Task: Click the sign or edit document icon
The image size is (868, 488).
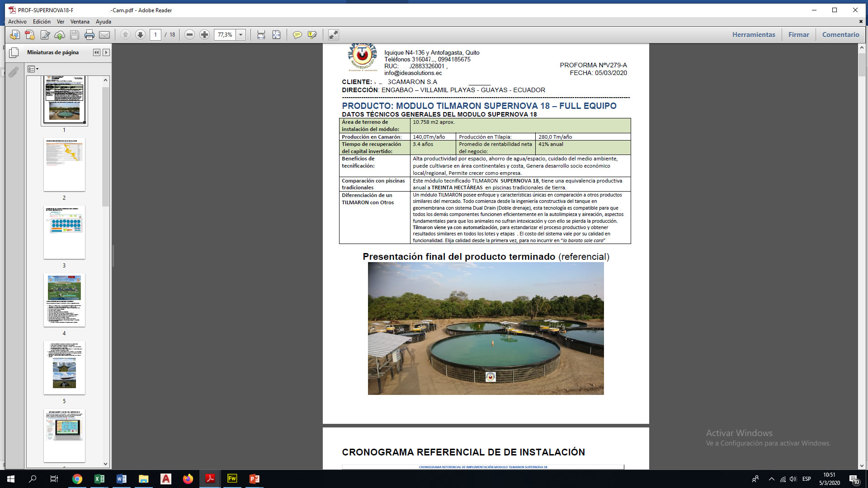Action: click(45, 35)
